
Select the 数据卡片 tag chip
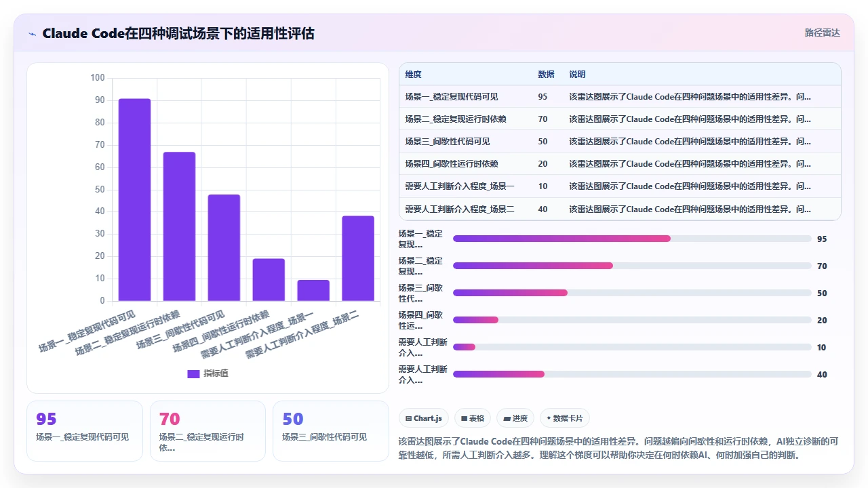coord(564,418)
